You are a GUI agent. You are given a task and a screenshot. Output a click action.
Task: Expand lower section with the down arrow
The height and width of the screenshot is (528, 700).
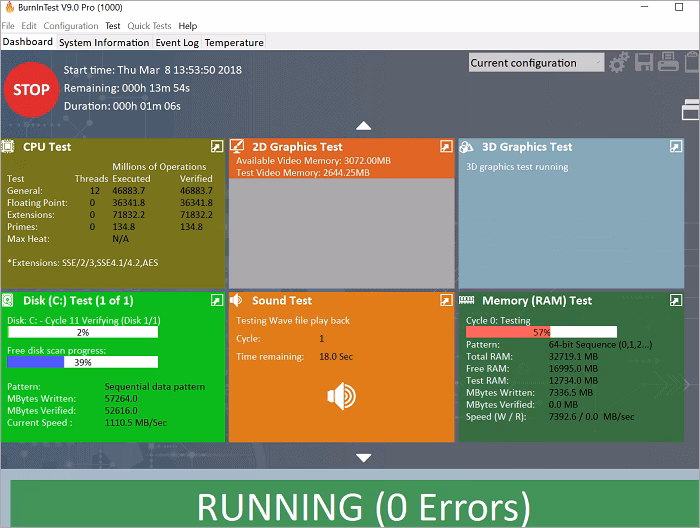point(363,458)
